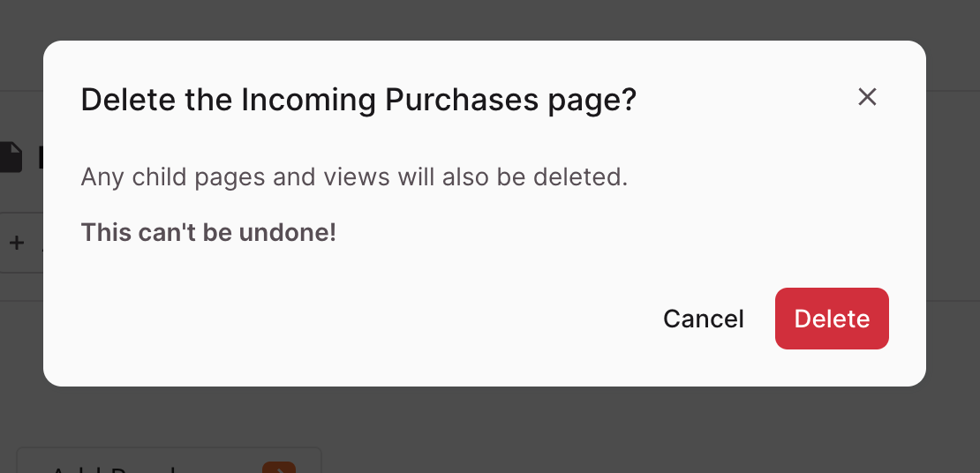This screenshot has width=980, height=473.
Task: Click the question mark ending the dialog title
Action: point(629,100)
